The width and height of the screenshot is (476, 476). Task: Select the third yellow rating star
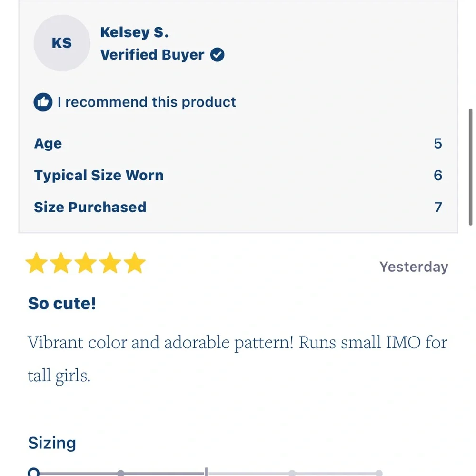tap(86, 263)
